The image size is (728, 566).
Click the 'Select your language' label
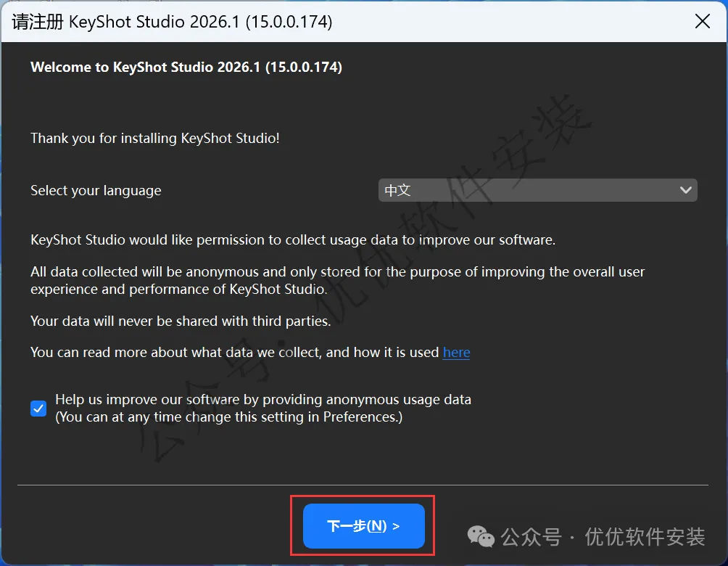click(96, 190)
